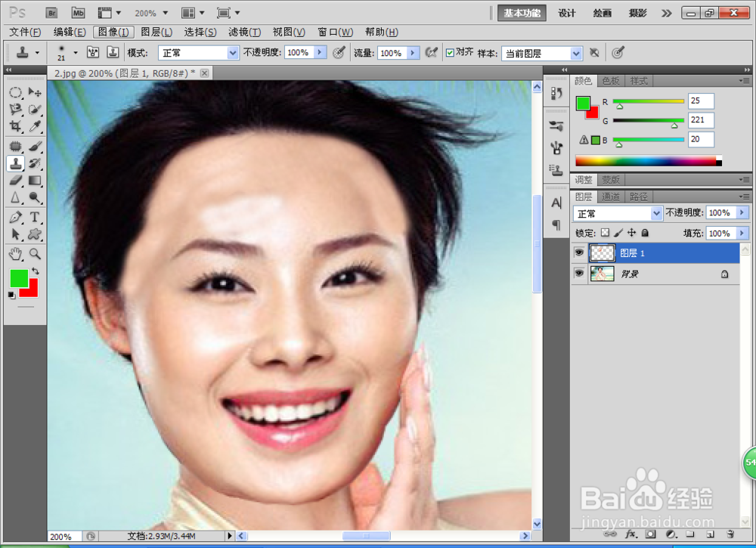Open the Brush panel from options bar
This screenshot has height=548, width=756.
click(92, 53)
